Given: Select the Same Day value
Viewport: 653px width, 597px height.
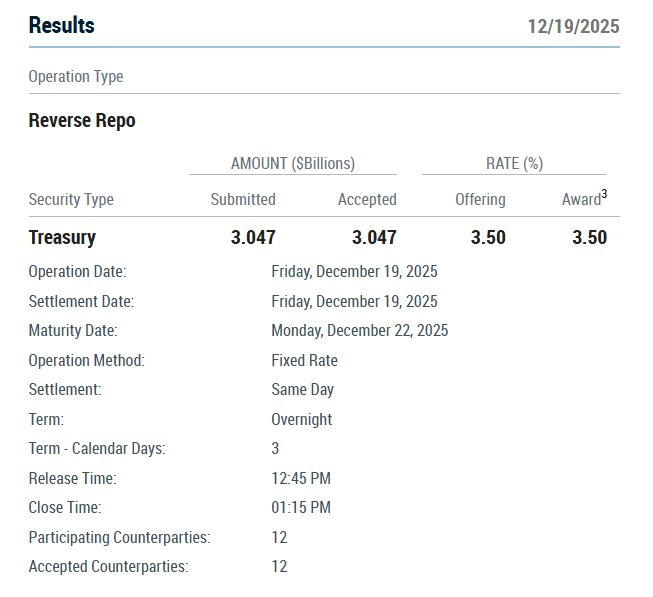Looking at the screenshot, I should point(303,390).
